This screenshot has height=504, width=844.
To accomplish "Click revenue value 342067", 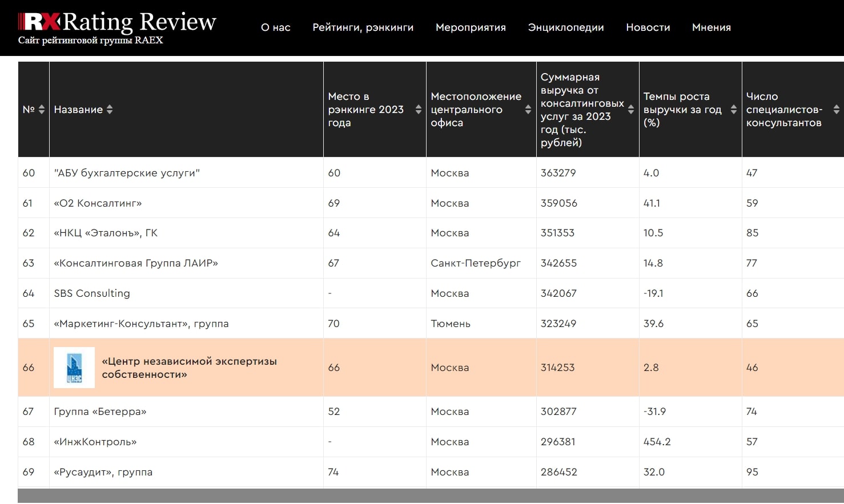I will pos(559,293).
